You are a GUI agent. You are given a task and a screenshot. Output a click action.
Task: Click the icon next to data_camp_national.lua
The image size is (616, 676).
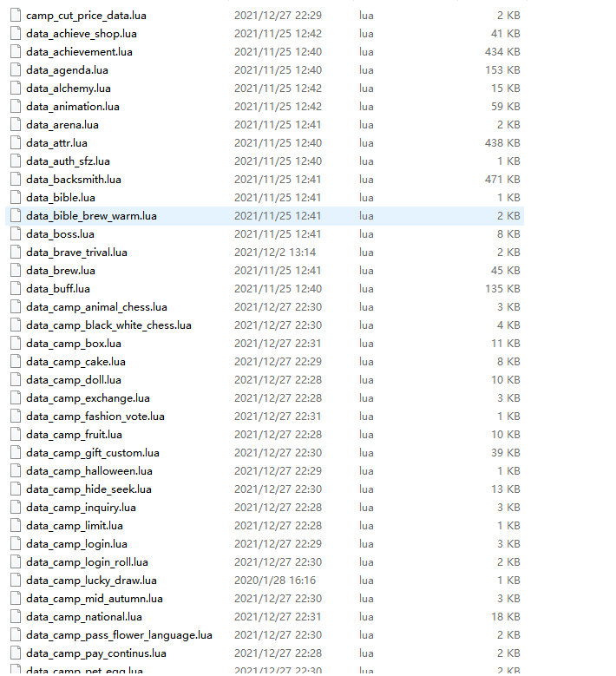point(15,617)
